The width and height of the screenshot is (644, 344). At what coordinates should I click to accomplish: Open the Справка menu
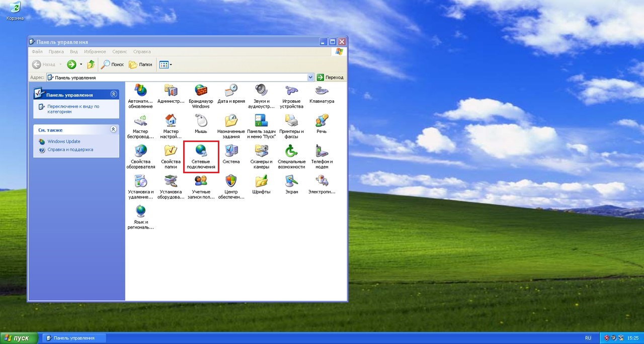[142, 51]
